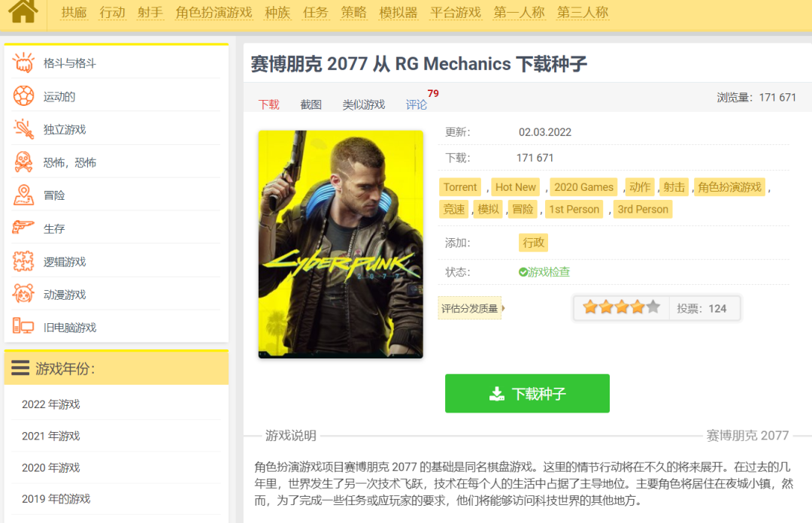Screen dimensions: 812x523
Task: Click the green checkmark icon beside 游戏检查
Action: pyautogui.click(x=523, y=272)
